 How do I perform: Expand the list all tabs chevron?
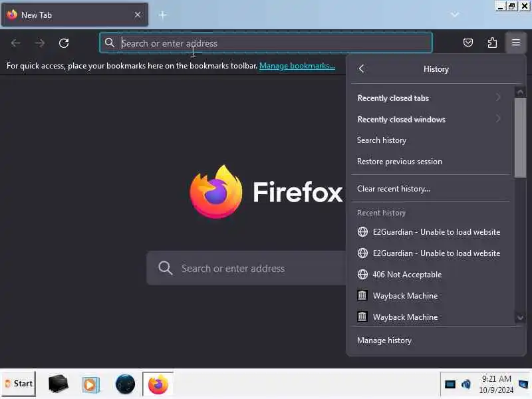click(455, 15)
